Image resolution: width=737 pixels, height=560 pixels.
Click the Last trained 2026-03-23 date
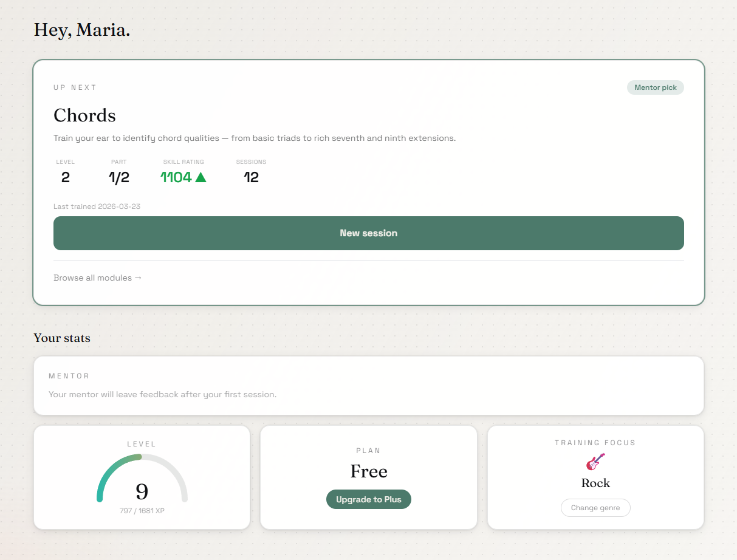(x=97, y=206)
